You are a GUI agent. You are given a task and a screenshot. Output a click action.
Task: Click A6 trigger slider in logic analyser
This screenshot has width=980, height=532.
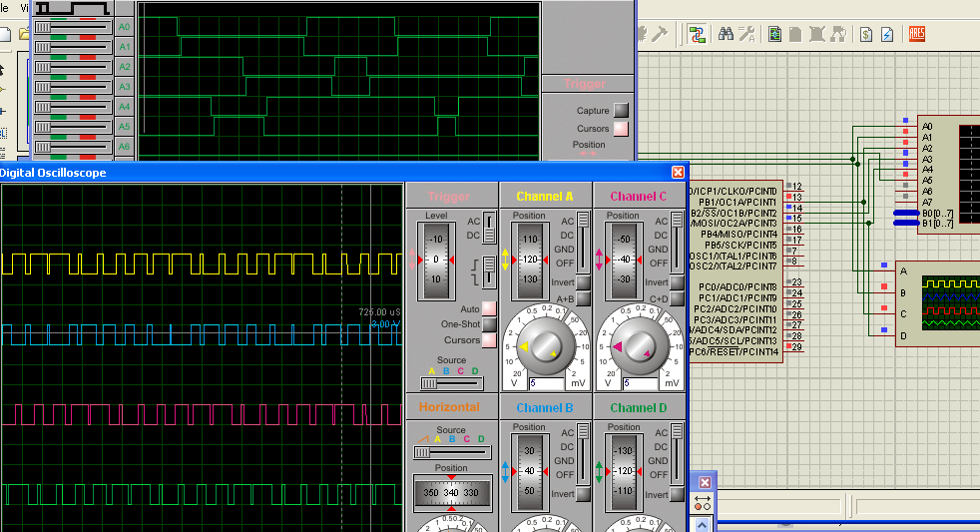click(73, 147)
